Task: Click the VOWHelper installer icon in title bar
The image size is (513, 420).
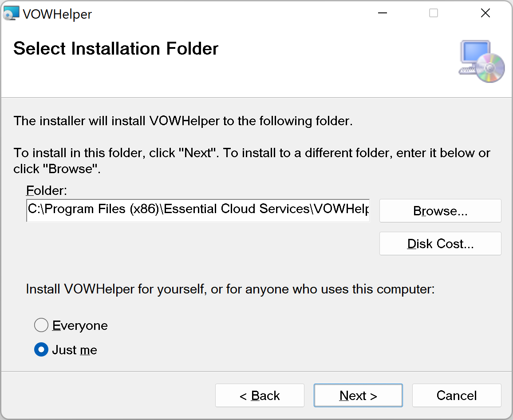Action: [x=12, y=14]
